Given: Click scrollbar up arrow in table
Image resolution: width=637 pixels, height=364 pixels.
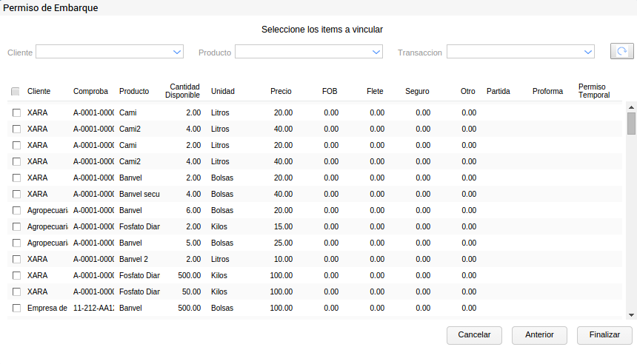Looking at the screenshot, I should click(631, 107).
